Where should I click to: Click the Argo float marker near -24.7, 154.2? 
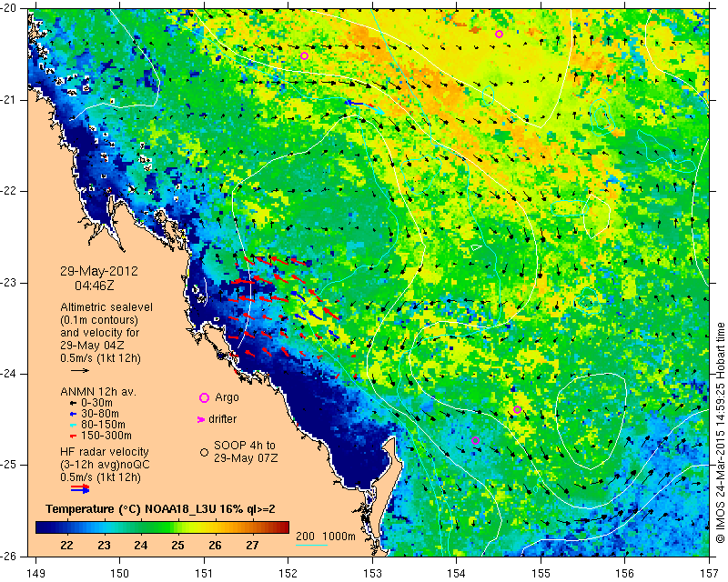coord(475,440)
